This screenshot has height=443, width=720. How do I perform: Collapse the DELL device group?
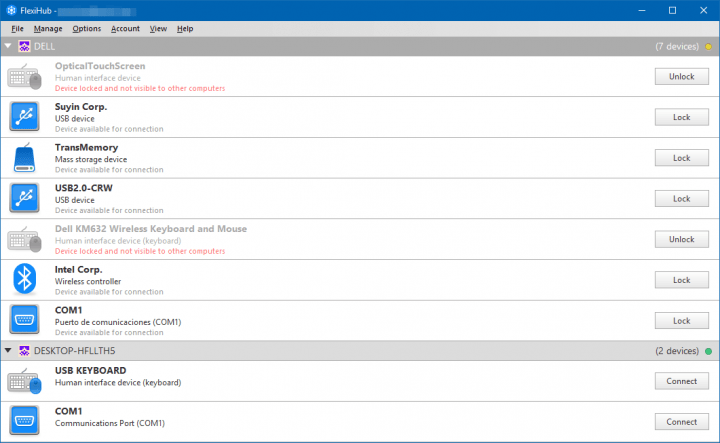point(8,46)
